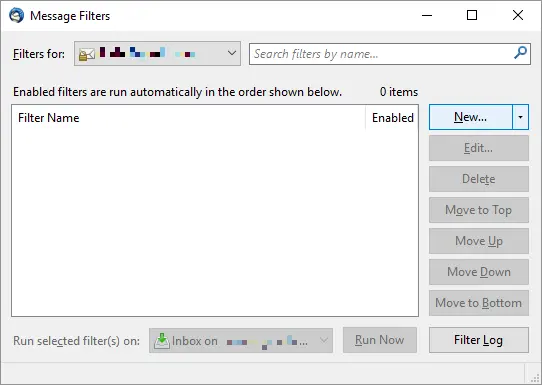The width and height of the screenshot is (542, 385).
Task: Click the Enabled column header
Action: (x=392, y=118)
